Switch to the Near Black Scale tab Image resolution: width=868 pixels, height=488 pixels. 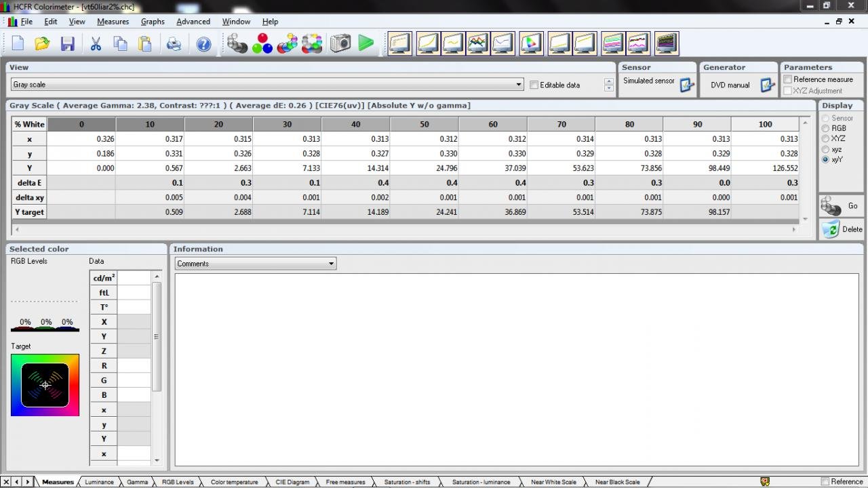617,482
